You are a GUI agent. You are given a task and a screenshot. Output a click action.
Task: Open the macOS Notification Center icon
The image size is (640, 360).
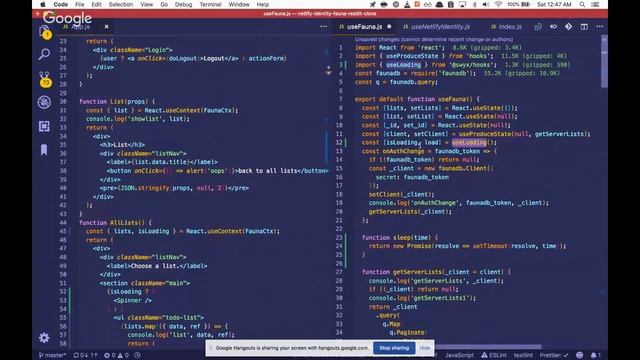[x=596, y=4]
